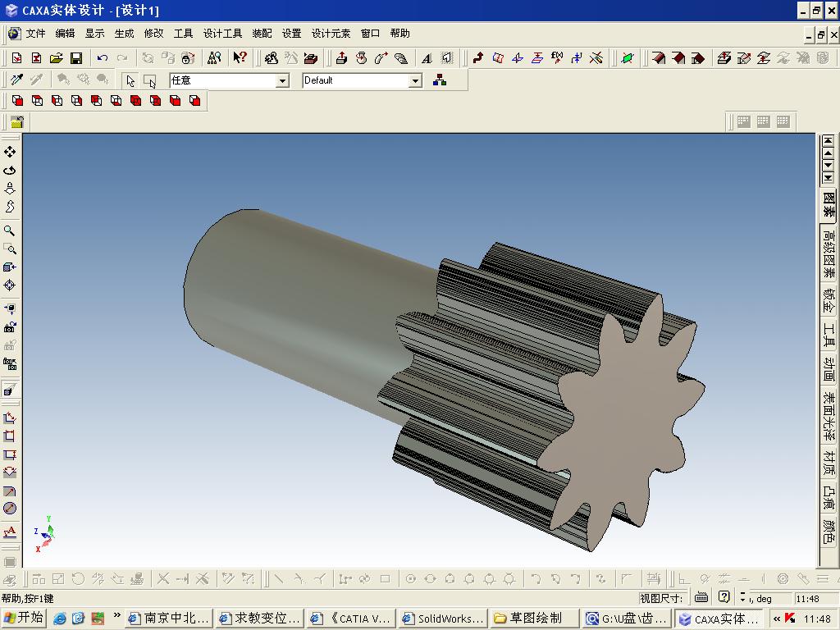This screenshot has width=840, height=630.
Task: Expand hidden system tray icons chevron
Action: (x=777, y=619)
